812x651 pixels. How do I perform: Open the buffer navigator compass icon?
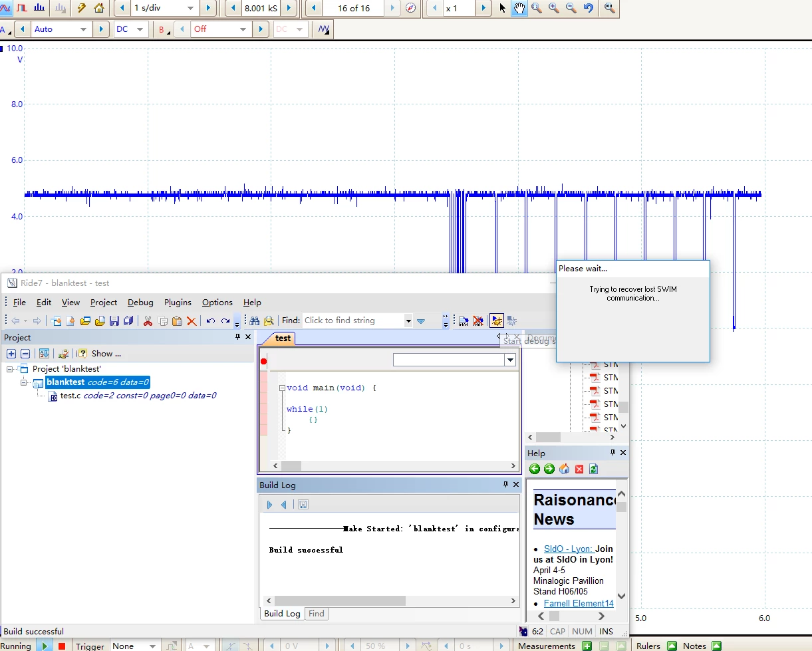click(x=410, y=8)
